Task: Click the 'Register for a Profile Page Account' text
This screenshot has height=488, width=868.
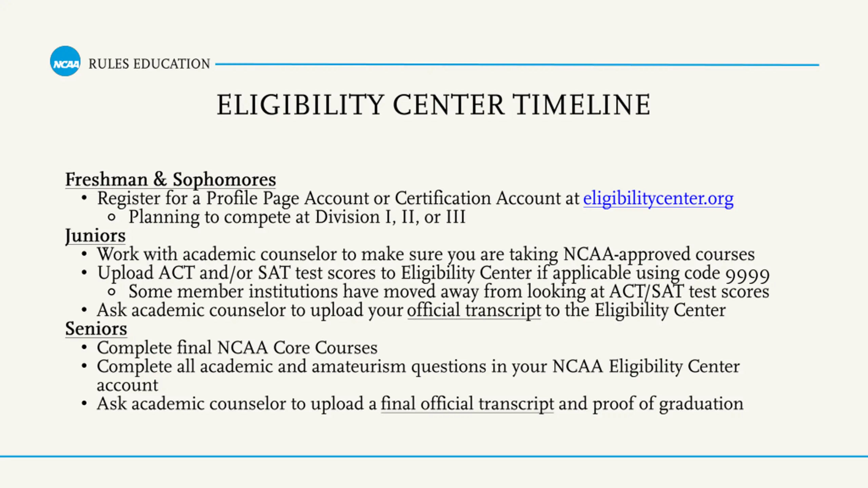Action: 233,199
